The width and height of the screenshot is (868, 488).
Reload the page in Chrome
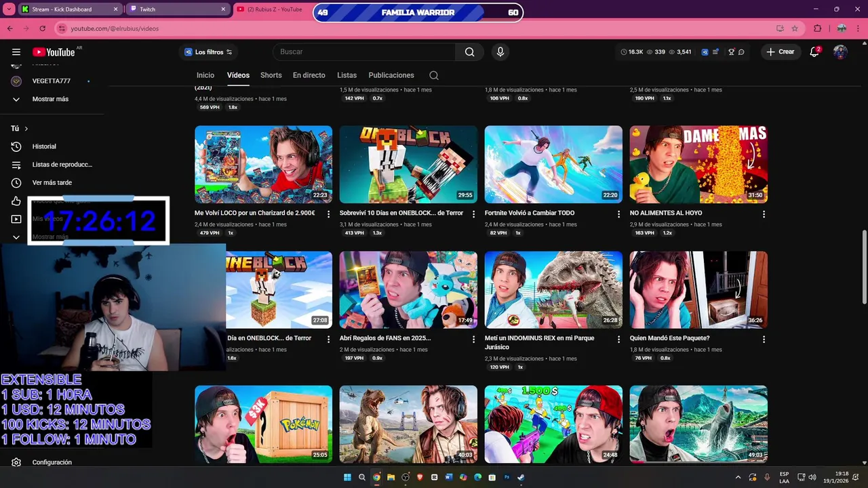(x=42, y=28)
